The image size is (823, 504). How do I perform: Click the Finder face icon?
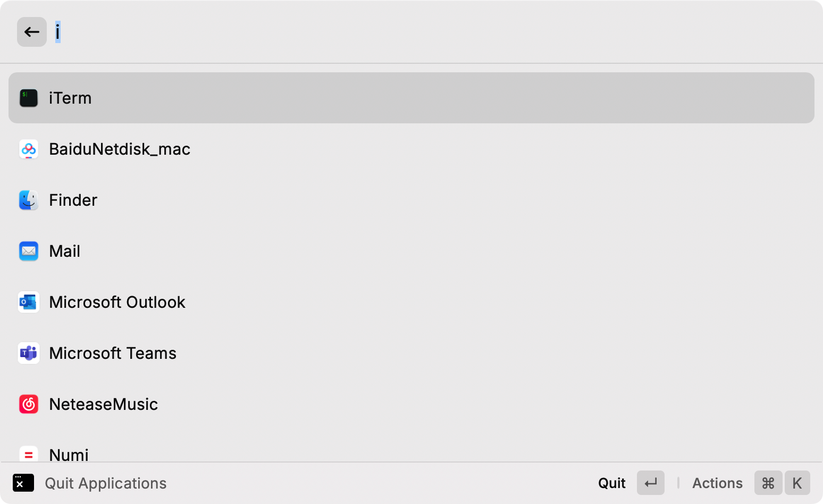coord(29,200)
